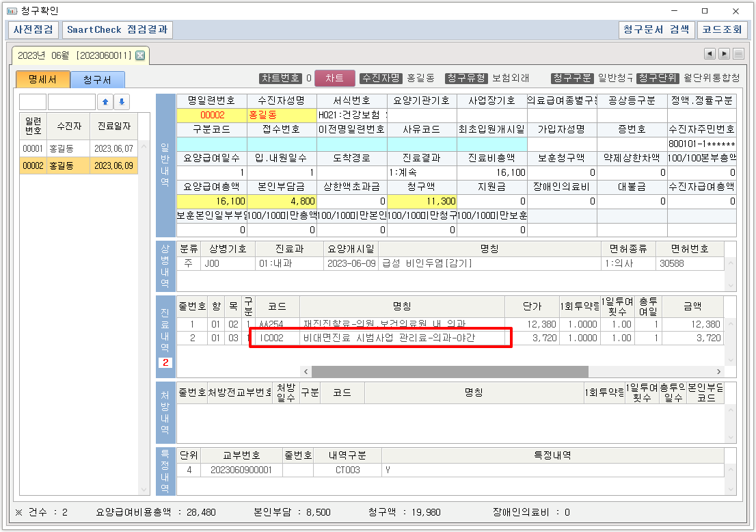Select treatment row with code AA254
Image resolution: width=756 pixels, height=532 pixels.
[x=410, y=324]
